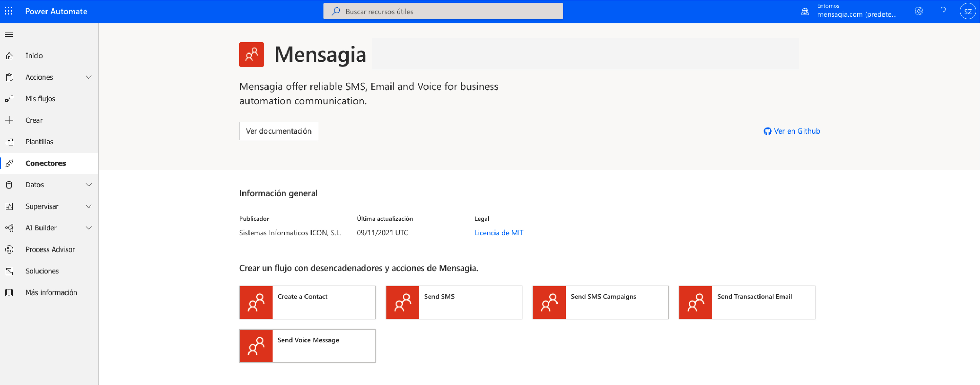The image size is (980, 385).
Task: Open the app launcher waffle icon
Action: tap(8, 11)
